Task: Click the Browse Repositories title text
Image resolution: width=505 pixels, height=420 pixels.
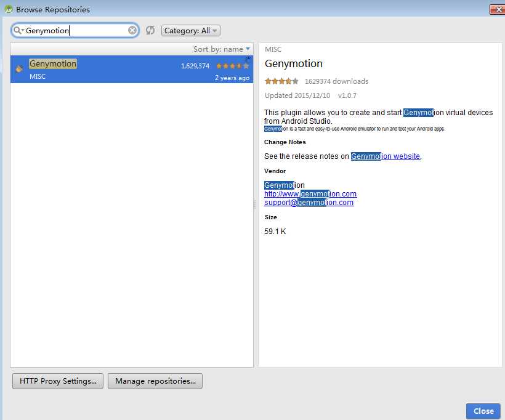Action: [53, 10]
